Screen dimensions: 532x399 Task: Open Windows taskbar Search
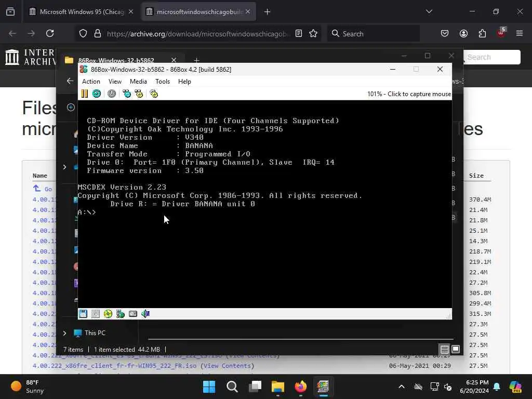click(232, 387)
